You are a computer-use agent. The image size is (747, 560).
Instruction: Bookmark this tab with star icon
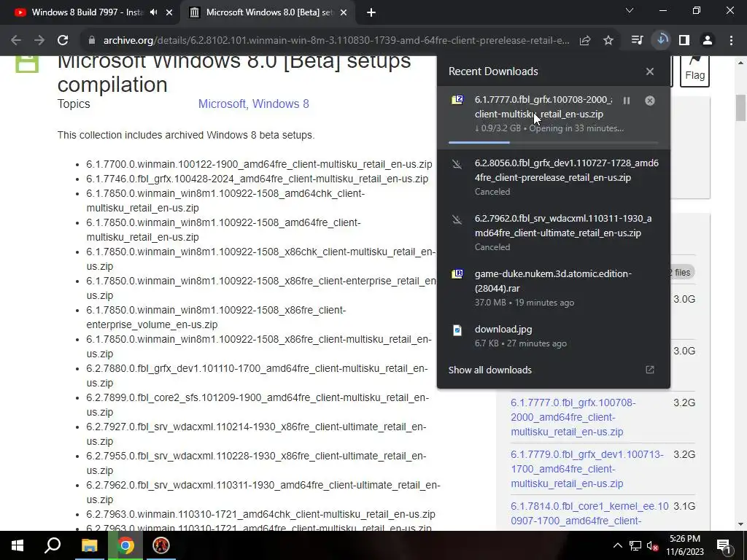[x=608, y=40]
